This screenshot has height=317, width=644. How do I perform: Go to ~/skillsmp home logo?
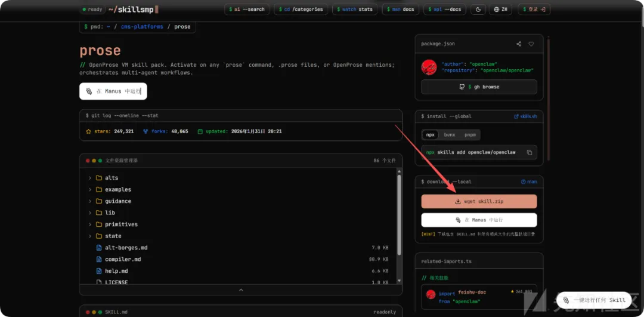click(133, 9)
